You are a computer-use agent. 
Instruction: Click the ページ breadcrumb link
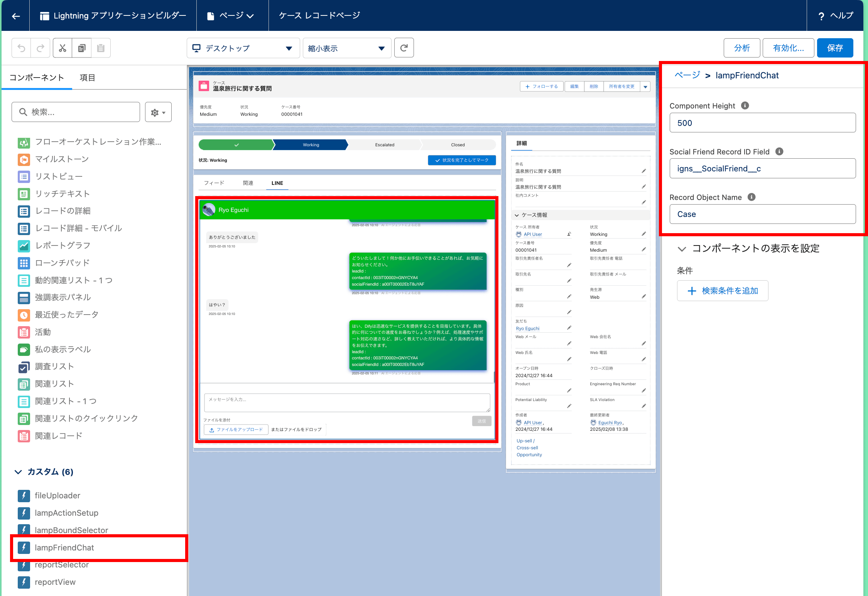(x=687, y=75)
